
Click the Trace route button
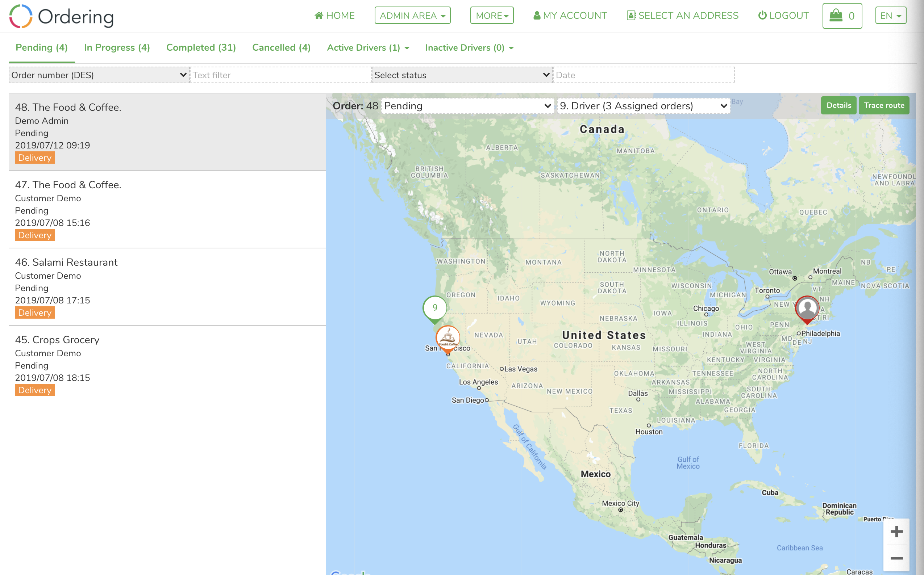click(884, 105)
